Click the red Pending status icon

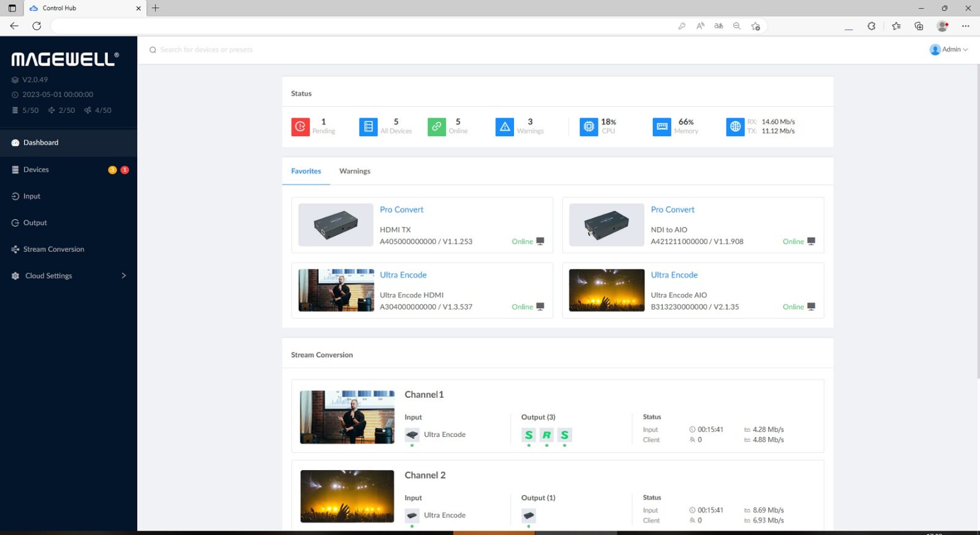pyautogui.click(x=300, y=127)
